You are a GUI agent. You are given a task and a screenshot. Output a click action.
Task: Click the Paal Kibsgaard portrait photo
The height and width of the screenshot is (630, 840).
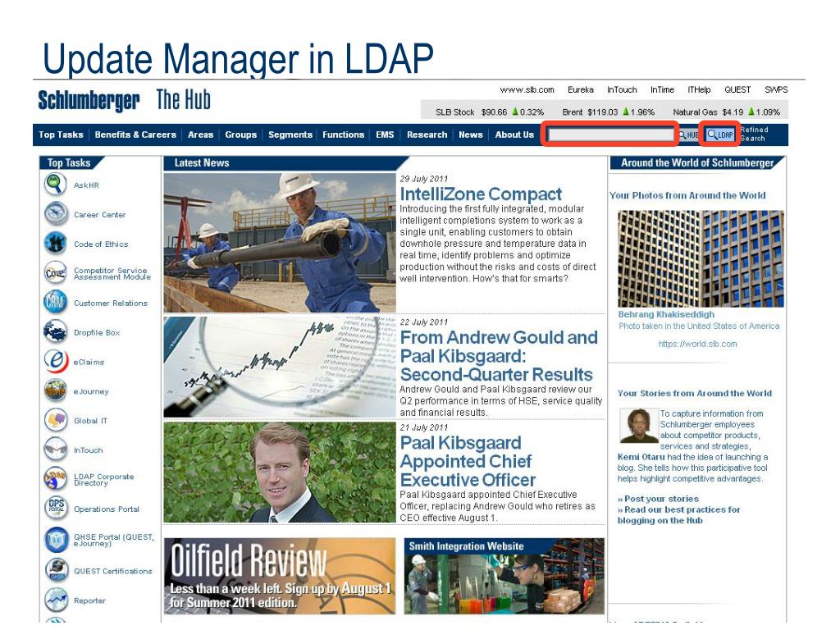[x=280, y=472]
